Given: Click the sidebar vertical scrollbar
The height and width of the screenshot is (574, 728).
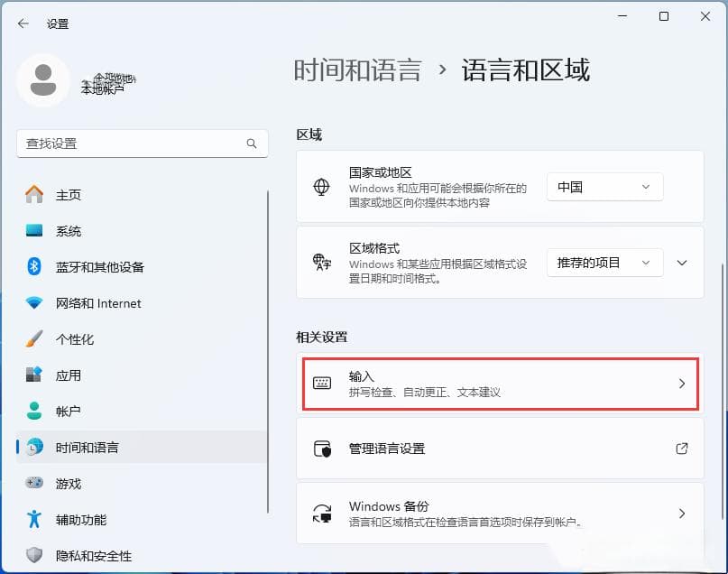Looking at the screenshot, I should pyautogui.click(x=268, y=352).
